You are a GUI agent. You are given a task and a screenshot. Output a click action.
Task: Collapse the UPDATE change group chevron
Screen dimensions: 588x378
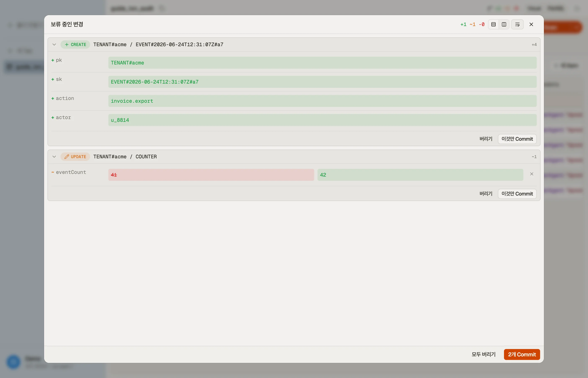[x=54, y=157]
